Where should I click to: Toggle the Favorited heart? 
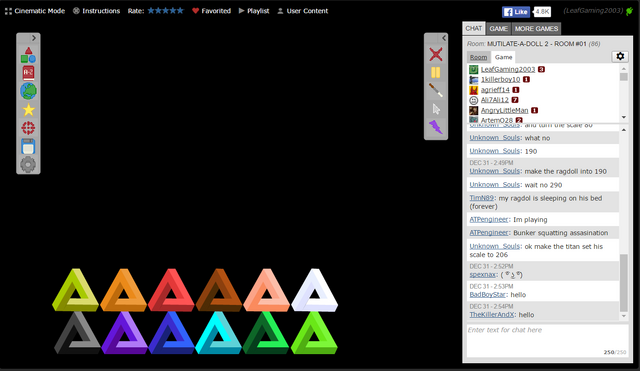(x=211, y=11)
